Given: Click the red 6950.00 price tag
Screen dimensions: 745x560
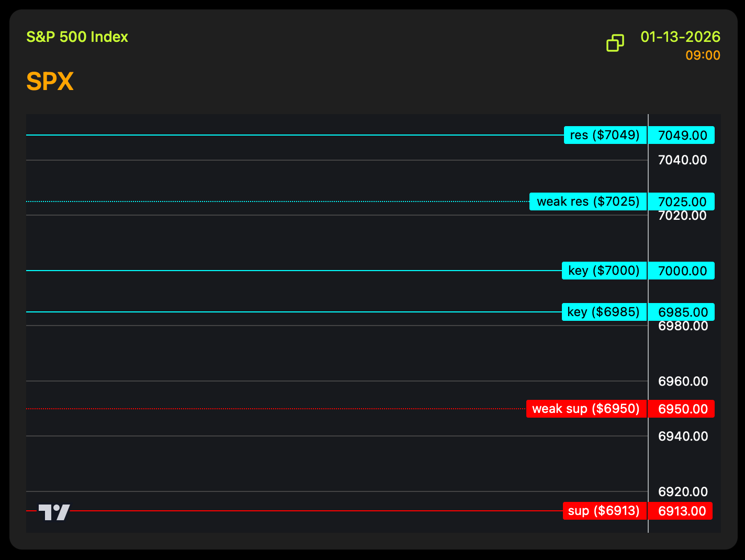Looking at the screenshot, I should coord(682,409).
